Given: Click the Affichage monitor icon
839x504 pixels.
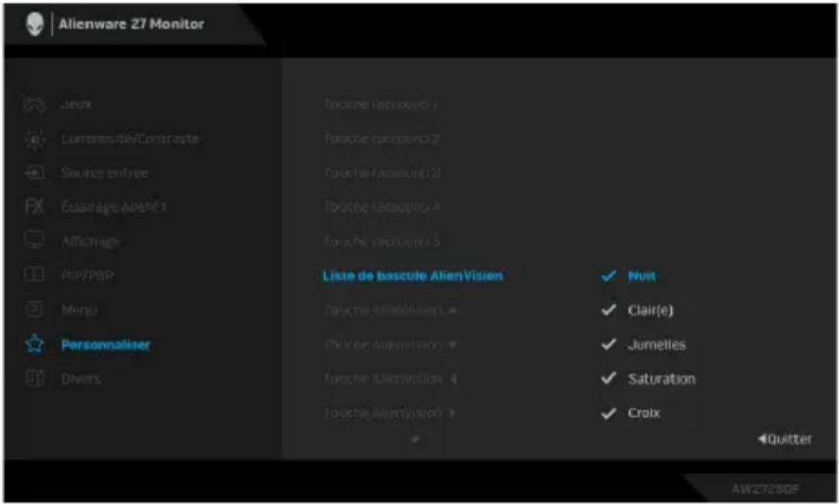Looking at the screenshot, I should (x=34, y=241).
